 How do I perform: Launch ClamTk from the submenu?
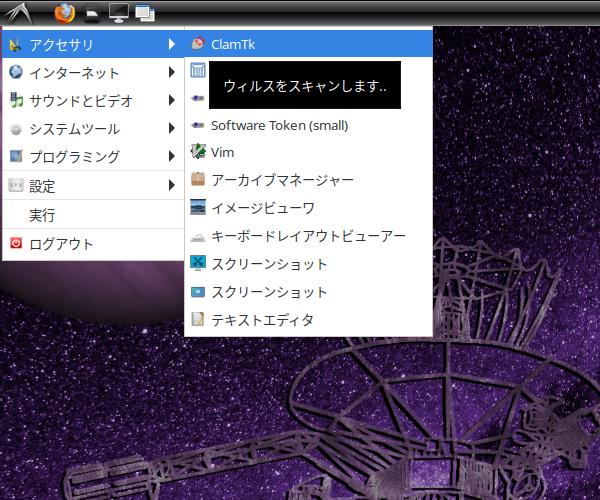[308, 44]
